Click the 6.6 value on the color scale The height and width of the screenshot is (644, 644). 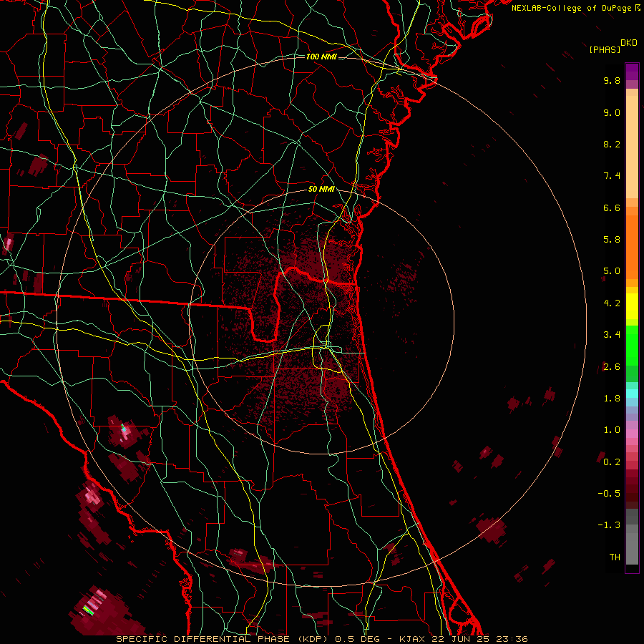[612, 208]
